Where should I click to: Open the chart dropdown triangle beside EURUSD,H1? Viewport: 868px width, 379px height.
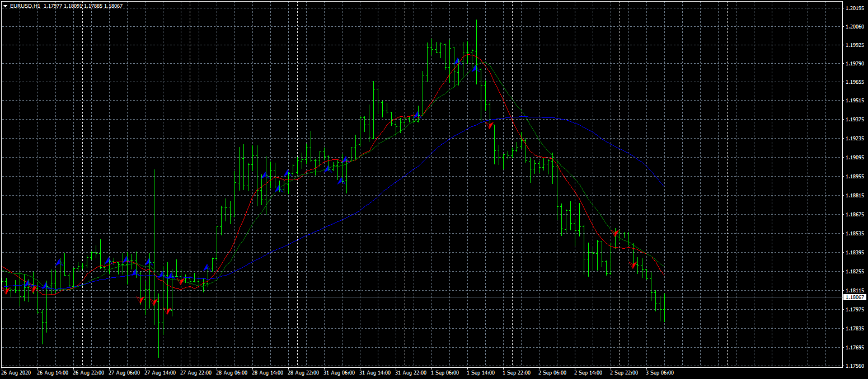click(x=5, y=6)
